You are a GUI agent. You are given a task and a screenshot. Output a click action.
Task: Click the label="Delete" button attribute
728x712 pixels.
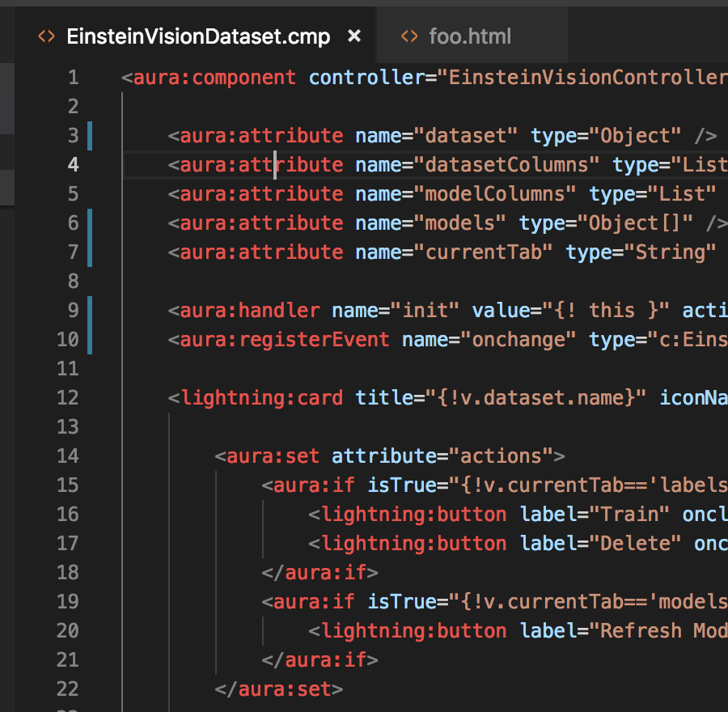point(600,543)
